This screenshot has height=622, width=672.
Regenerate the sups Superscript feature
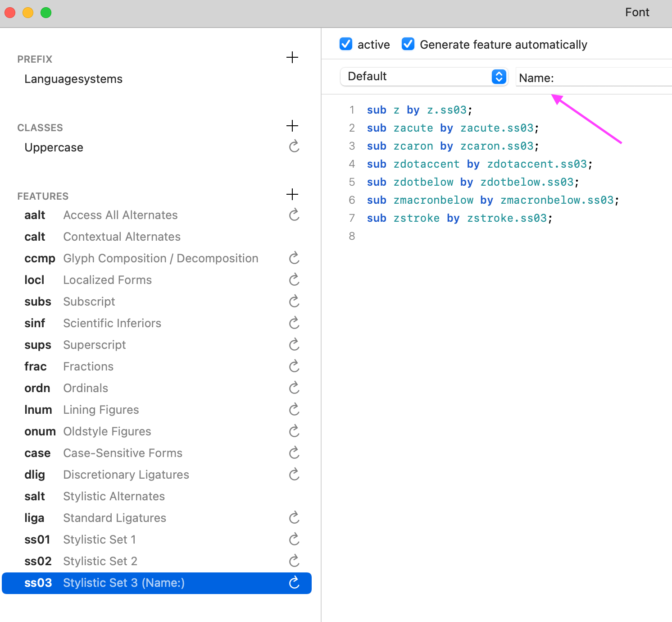click(294, 344)
